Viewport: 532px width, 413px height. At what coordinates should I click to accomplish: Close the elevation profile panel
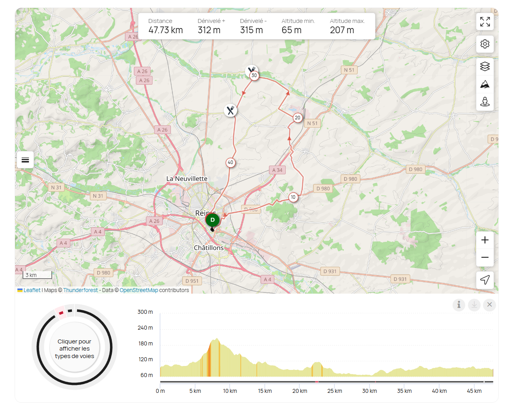pos(489,305)
